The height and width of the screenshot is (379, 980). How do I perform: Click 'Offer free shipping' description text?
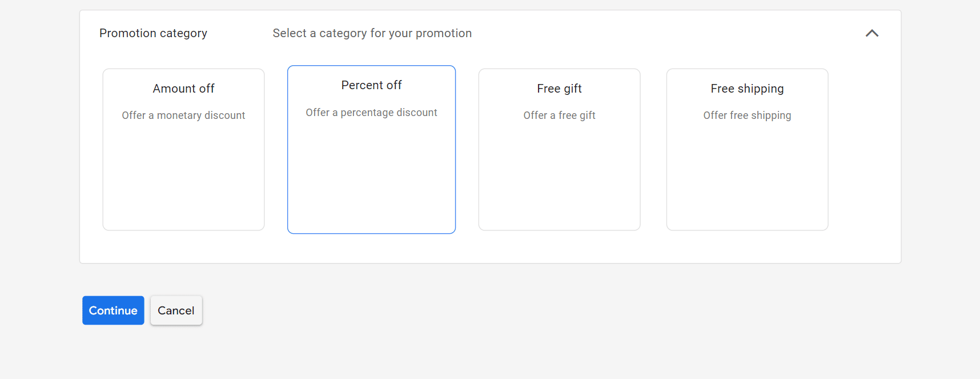point(747,115)
